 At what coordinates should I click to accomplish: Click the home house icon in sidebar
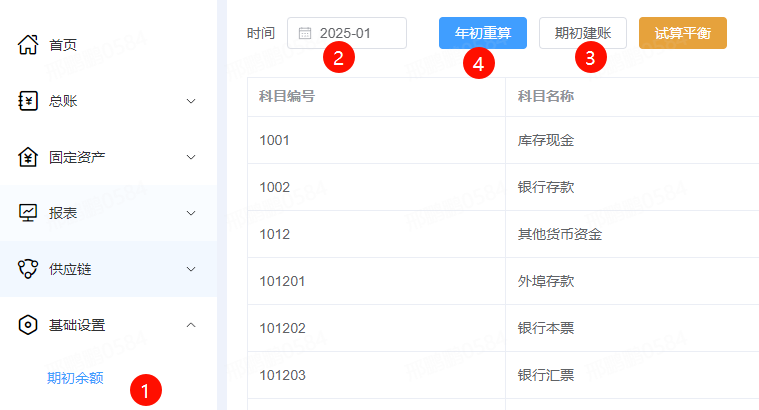(29, 44)
